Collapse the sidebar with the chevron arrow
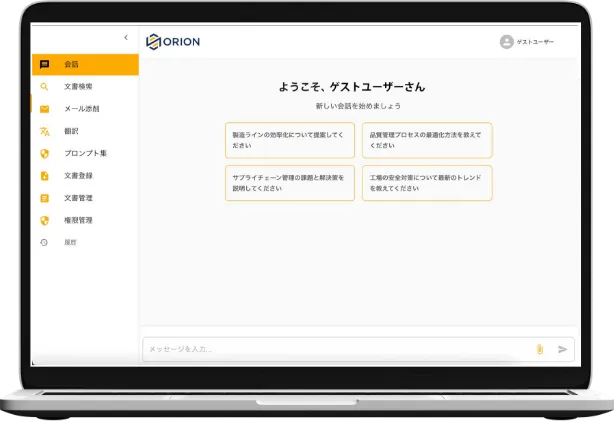 (125, 38)
